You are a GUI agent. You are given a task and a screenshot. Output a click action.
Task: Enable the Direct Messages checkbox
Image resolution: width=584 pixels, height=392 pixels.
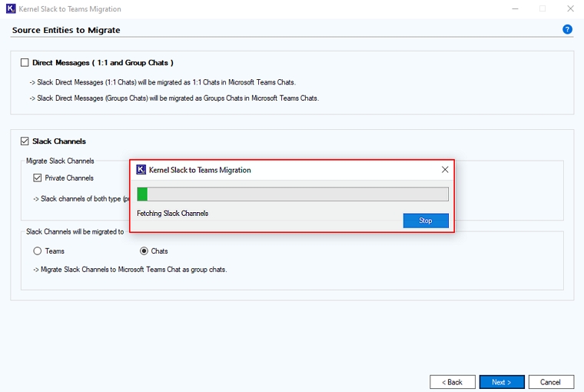(x=25, y=62)
